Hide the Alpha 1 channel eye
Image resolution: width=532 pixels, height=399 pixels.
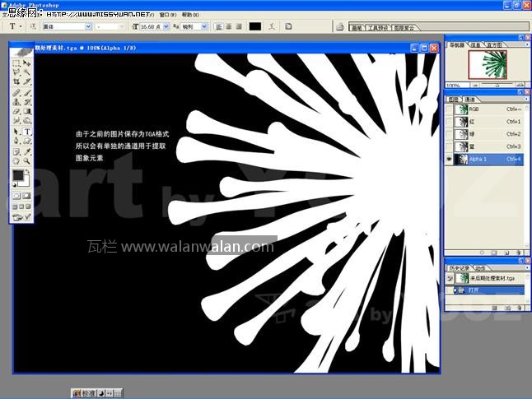point(450,159)
